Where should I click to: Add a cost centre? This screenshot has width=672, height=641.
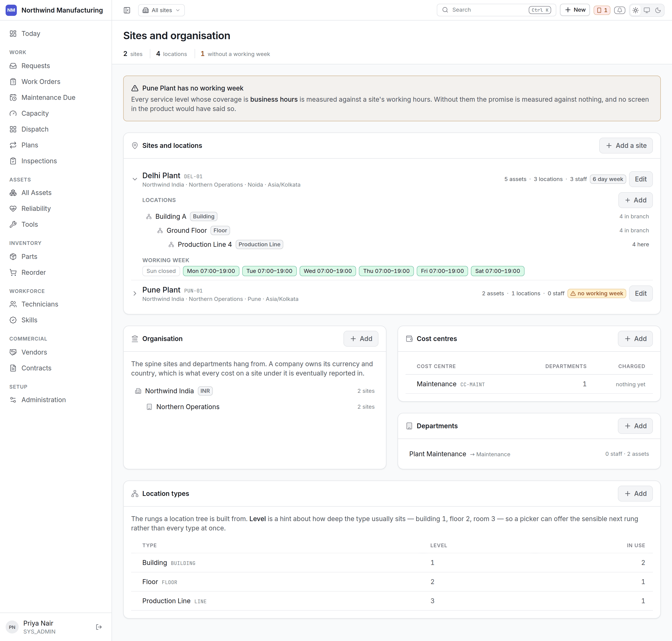[635, 339]
